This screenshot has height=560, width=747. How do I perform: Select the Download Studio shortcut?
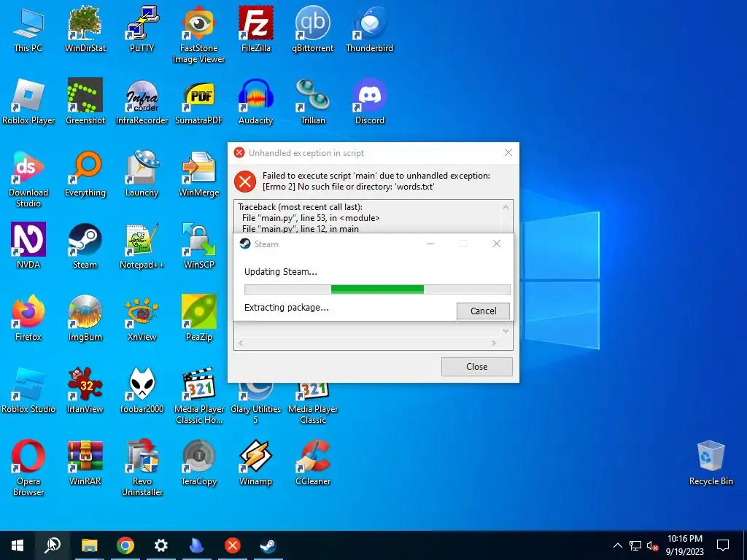(28, 179)
